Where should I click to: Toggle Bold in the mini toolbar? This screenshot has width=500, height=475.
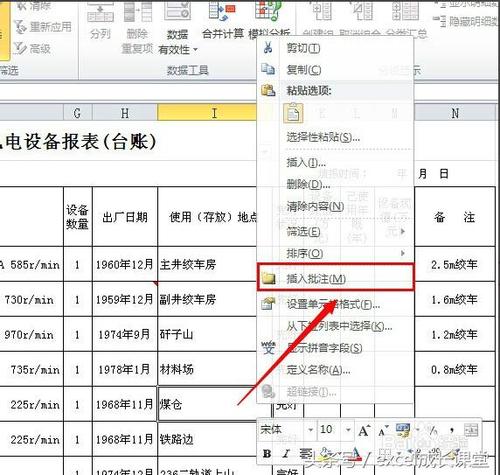pos(267,453)
